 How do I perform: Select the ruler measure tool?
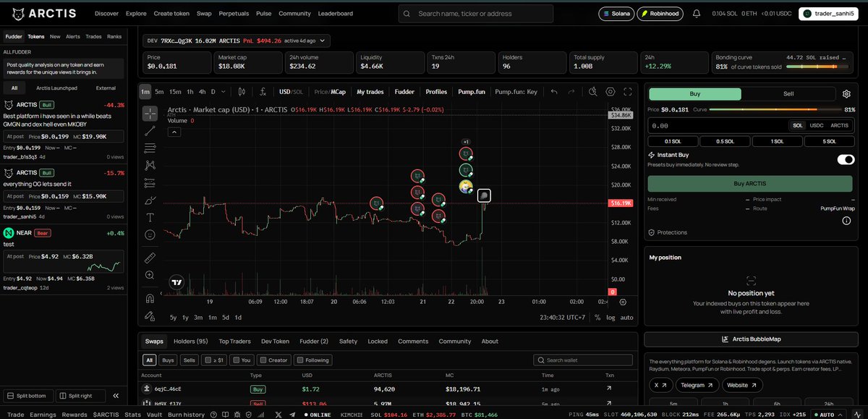click(150, 257)
